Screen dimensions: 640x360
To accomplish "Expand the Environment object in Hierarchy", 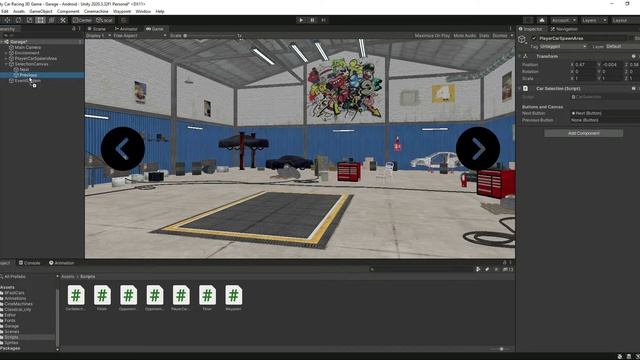I will pyautogui.click(x=6, y=53).
